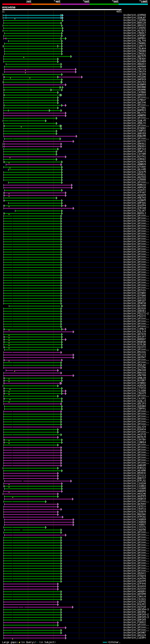Select the UniRef100_Q8GV23 label
Screen dimensions: 150x644
tap(135, 25)
